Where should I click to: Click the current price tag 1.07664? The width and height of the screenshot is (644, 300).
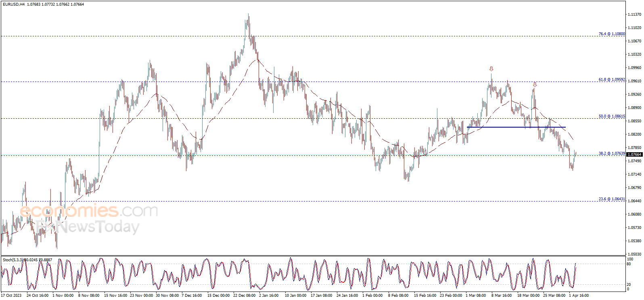tap(634, 155)
